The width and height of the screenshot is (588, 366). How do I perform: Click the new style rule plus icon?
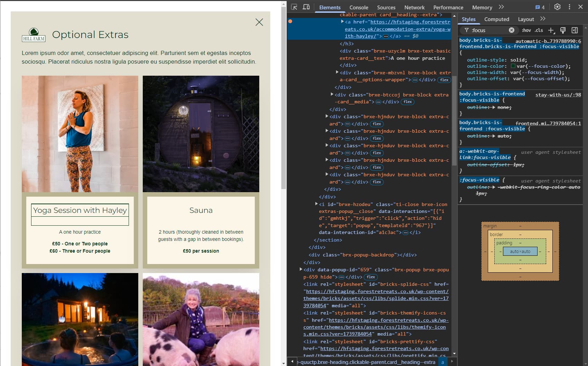551,30
